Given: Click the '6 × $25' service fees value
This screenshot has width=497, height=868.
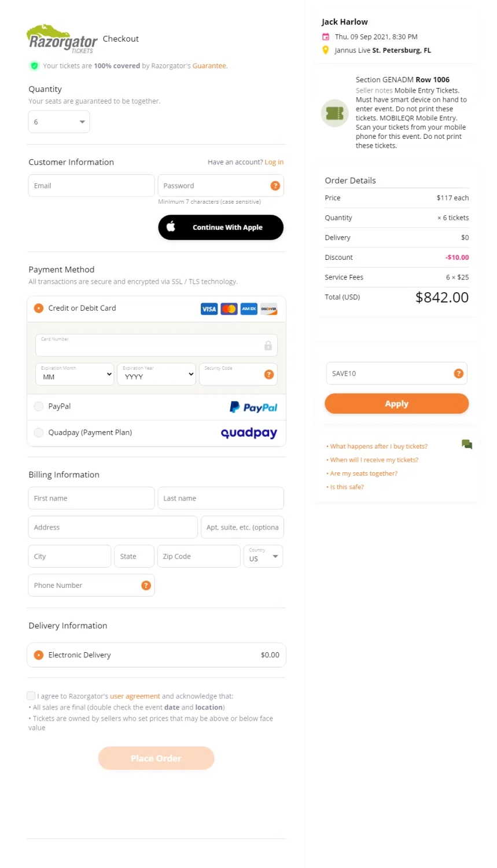Looking at the screenshot, I should (x=458, y=277).
